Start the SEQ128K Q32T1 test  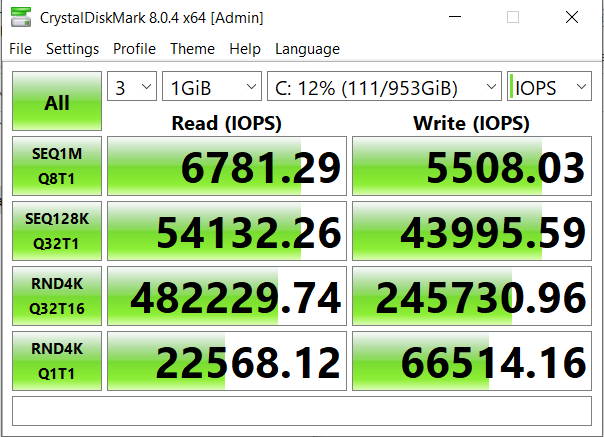[x=57, y=232]
